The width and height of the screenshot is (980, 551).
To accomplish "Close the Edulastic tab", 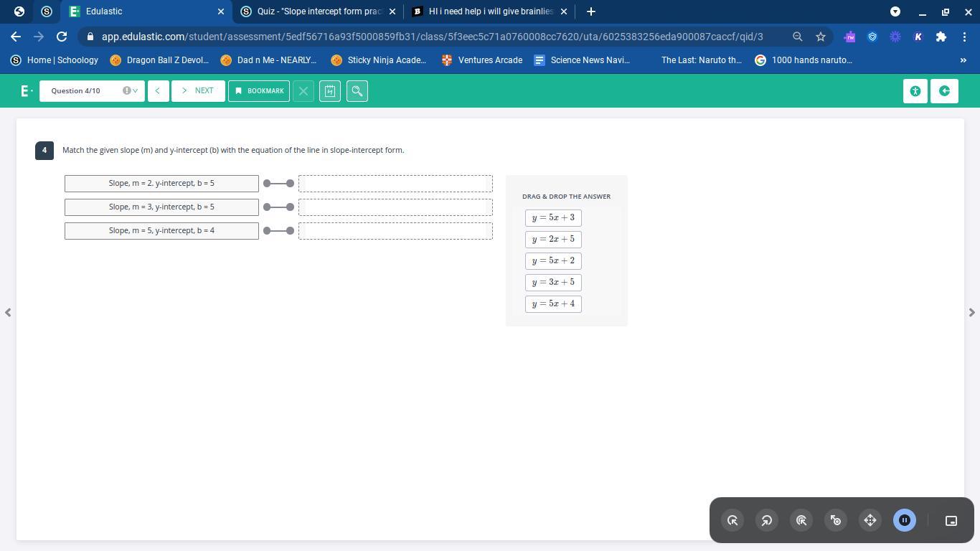I will coord(221,11).
